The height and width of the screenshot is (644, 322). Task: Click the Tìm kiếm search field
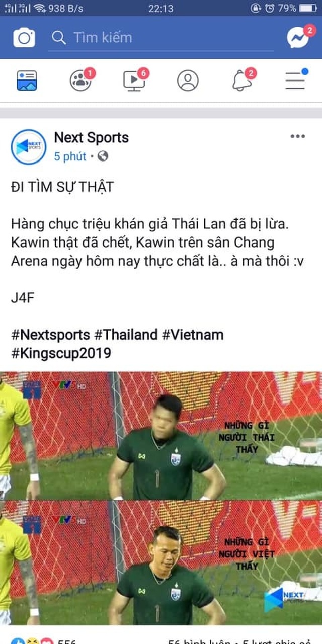pyautogui.click(x=161, y=38)
